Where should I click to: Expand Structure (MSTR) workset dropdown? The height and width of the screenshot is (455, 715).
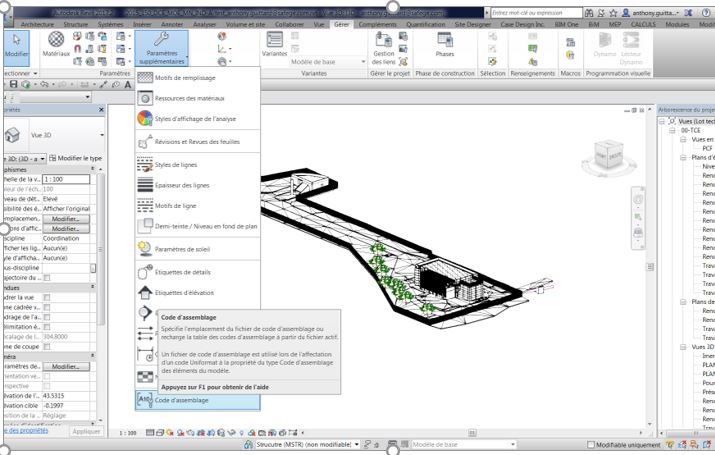pos(357,444)
